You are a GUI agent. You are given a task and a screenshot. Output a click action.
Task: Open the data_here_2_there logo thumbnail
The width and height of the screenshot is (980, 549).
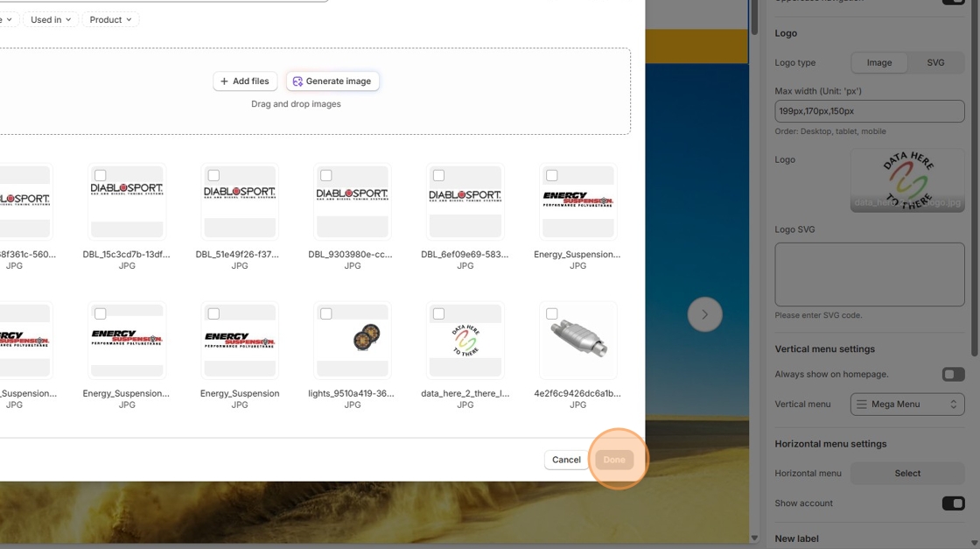465,341
